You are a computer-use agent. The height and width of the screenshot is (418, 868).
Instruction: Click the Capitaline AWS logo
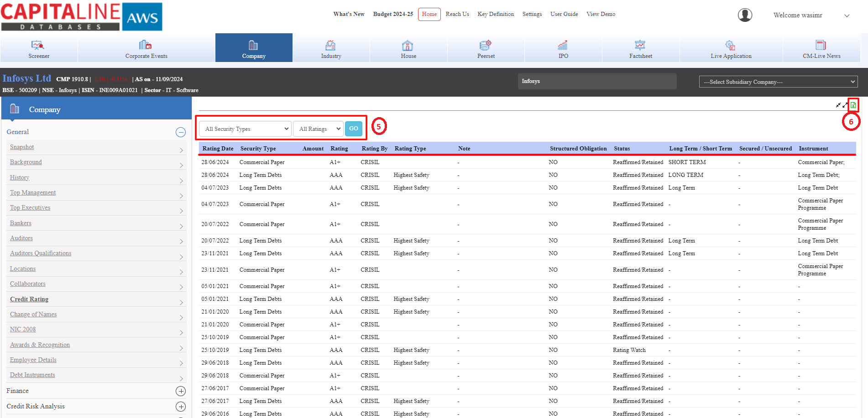[x=82, y=16]
